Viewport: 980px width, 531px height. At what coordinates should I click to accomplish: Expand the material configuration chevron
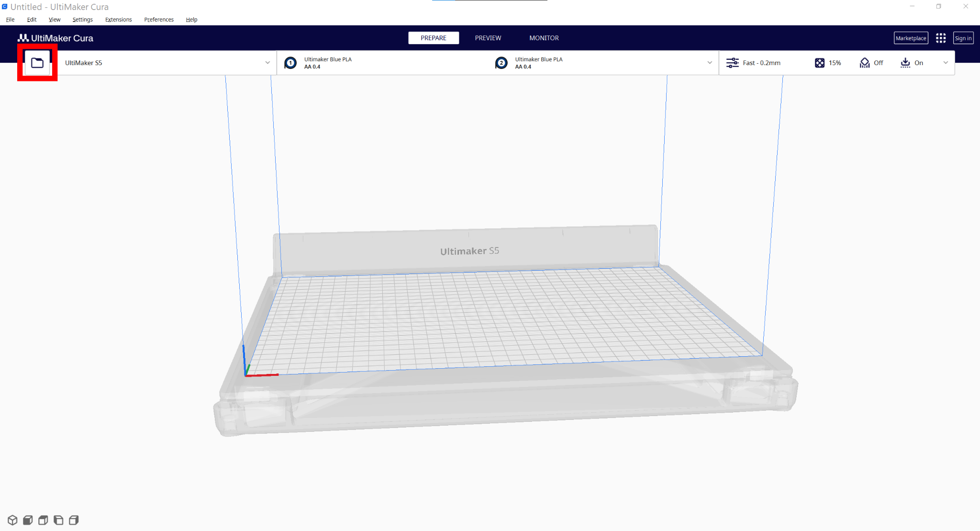tap(710, 63)
